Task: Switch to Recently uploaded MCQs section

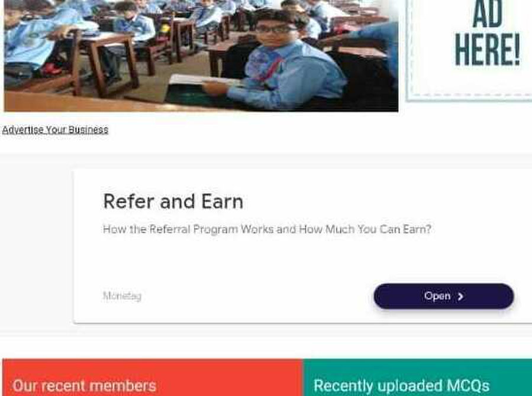Action: click(401, 385)
